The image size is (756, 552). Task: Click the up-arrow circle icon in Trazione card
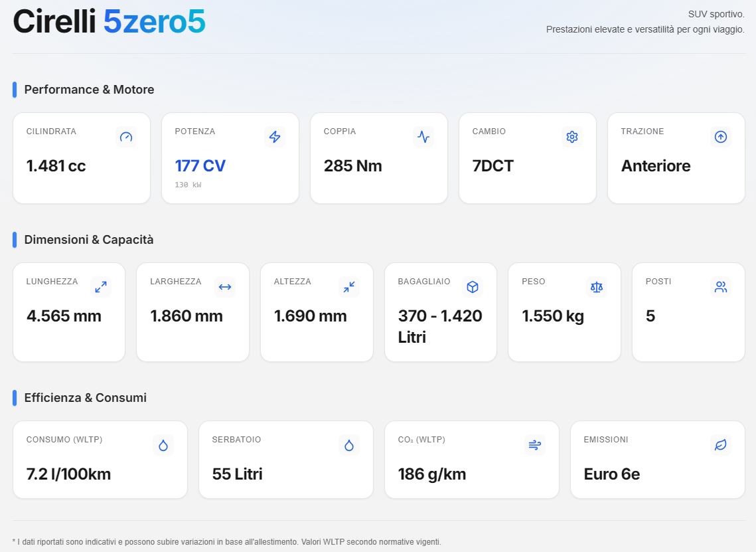click(x=721, y=137)
